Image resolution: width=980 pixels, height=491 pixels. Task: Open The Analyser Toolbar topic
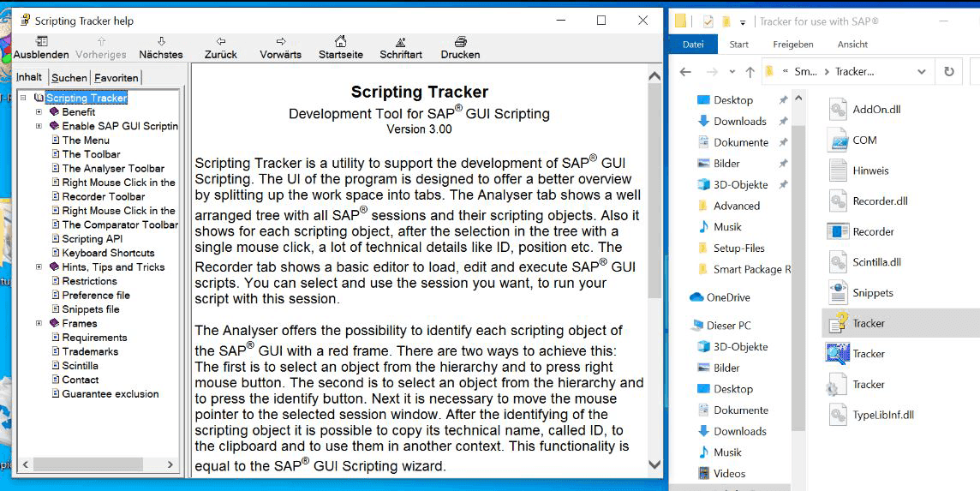[x=113, y=168]
